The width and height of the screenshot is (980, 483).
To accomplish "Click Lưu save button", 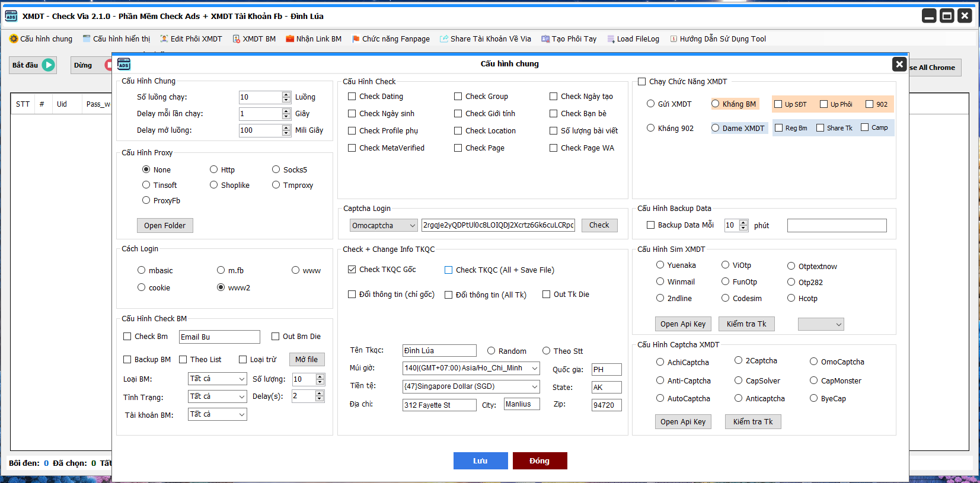I will [481, 460].
